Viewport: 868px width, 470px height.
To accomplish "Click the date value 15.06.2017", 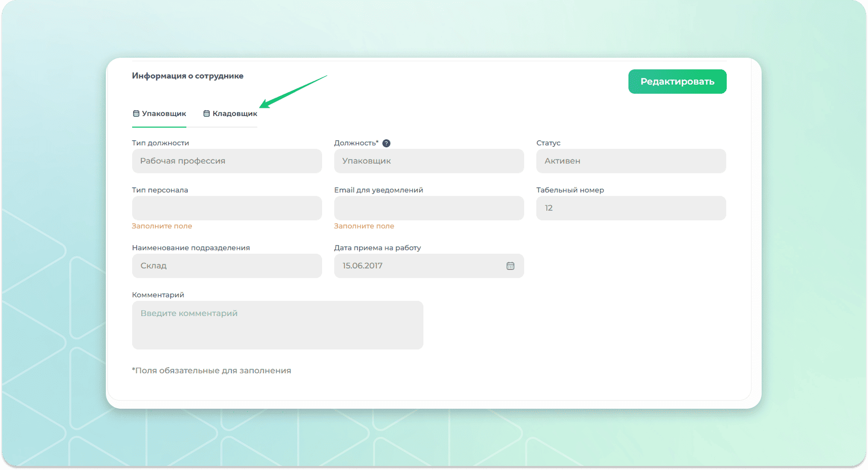I will [363, 266].
